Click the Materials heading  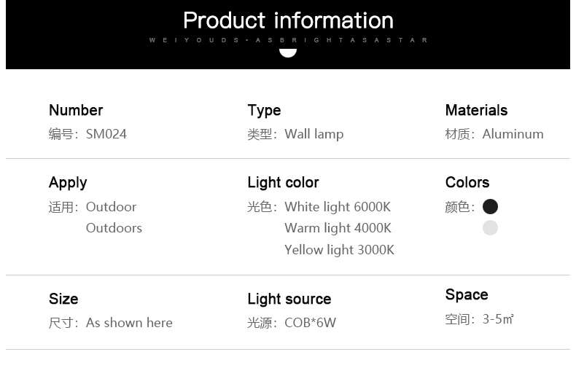click(x=476, y=110)
